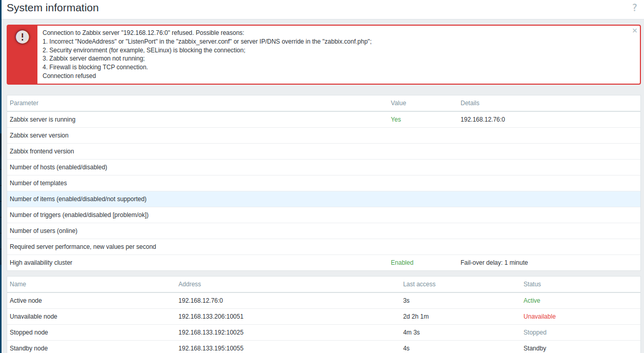
Task: Click the Details column header
Action: tap(470, 103)
